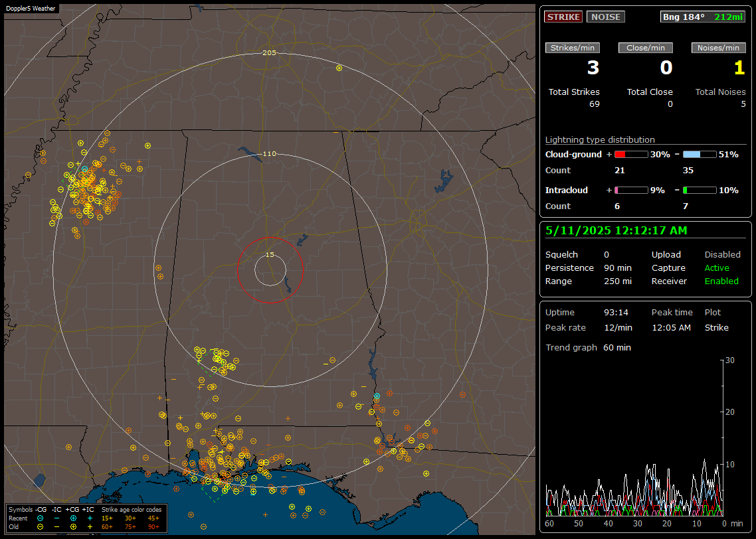Click the Total Strikes value 69
Viewport: 756px width, 539px height.
tap(595, 104)
